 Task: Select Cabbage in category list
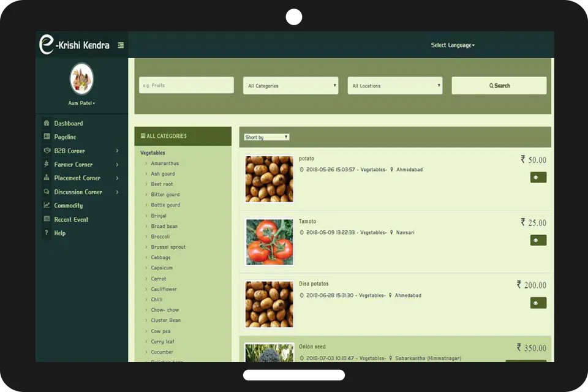pyautogui.click(x=160, y=257)
